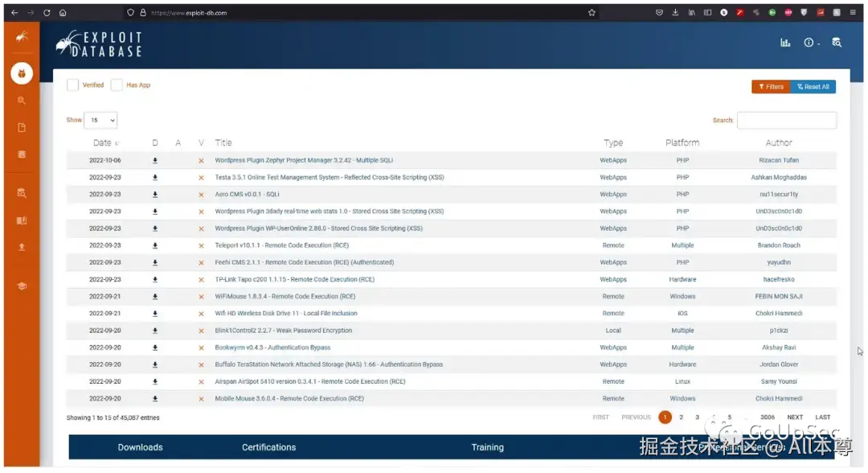Open Buffalo TeraStation Authentication Bypass link
The width and height of the screenshot is (868, 473).
(329, 365)
